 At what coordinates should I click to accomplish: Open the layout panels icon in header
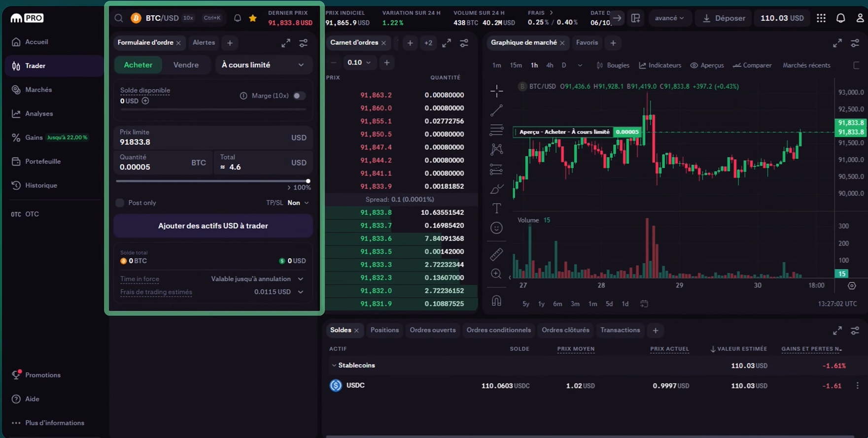click(x=636, y=18)
